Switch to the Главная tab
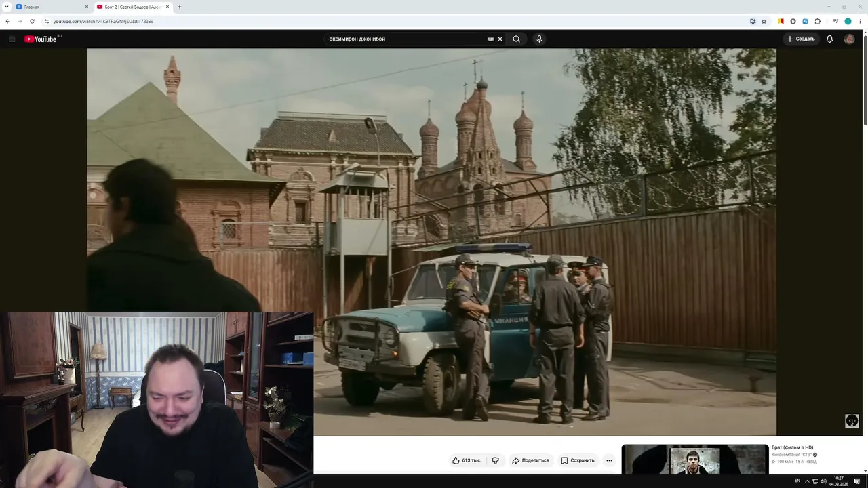This screenshot has height=488, width=868. tap(51, 7)
